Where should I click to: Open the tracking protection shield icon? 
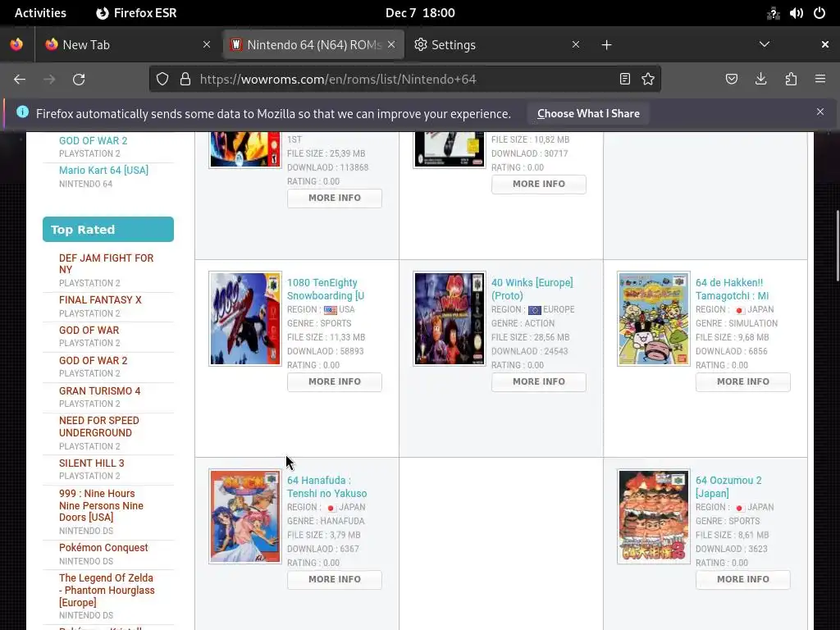tap(162, 80)
